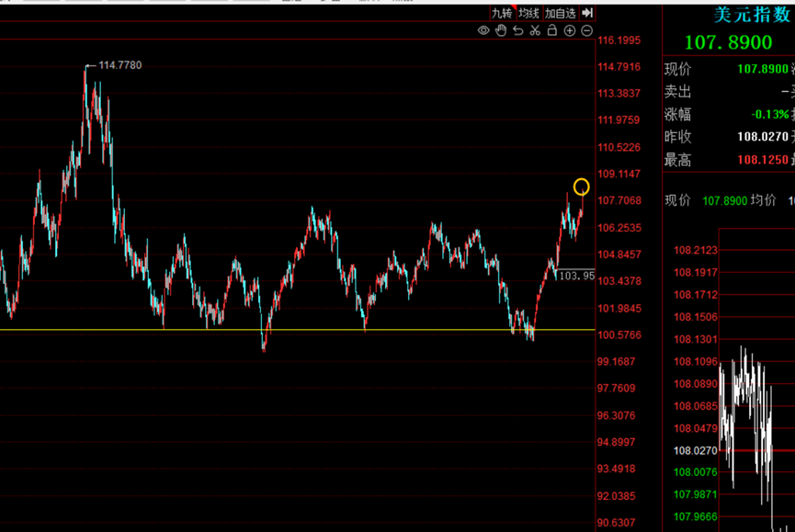The image size is (795, 532).
Task: Click the 均价 label in intraday header
Action: [x=764, y=200]
